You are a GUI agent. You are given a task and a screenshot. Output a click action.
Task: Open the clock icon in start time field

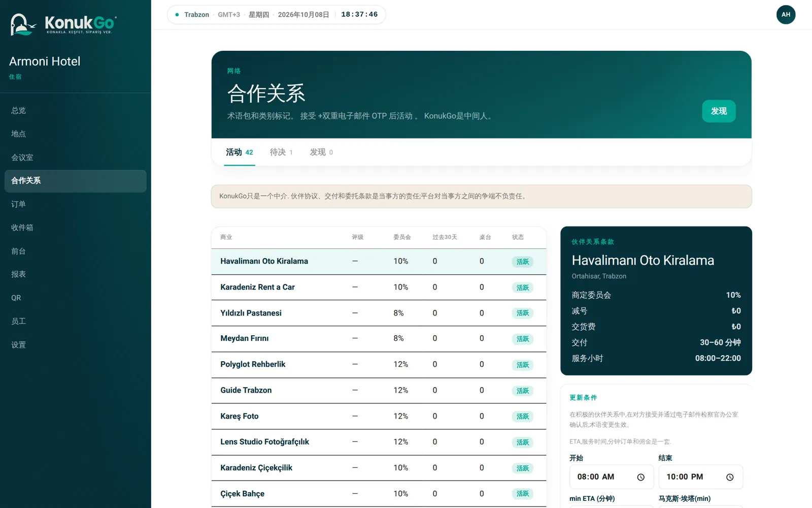[x=640, y=477]
